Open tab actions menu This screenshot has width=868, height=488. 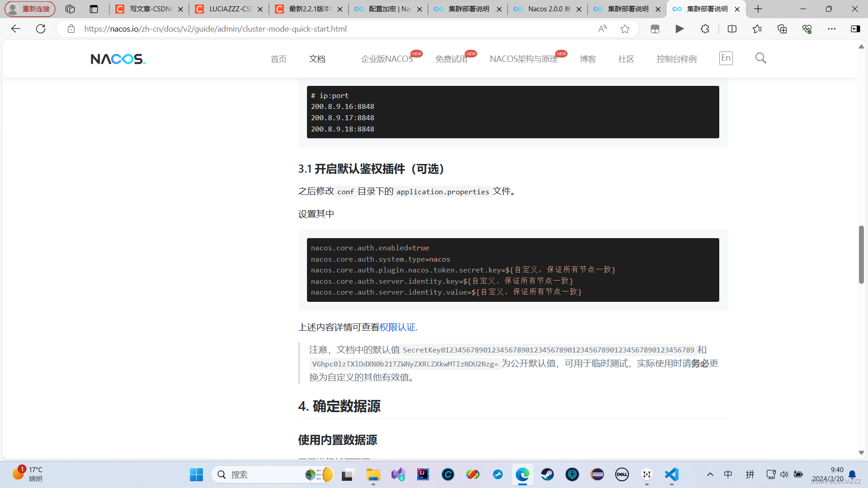94,9
